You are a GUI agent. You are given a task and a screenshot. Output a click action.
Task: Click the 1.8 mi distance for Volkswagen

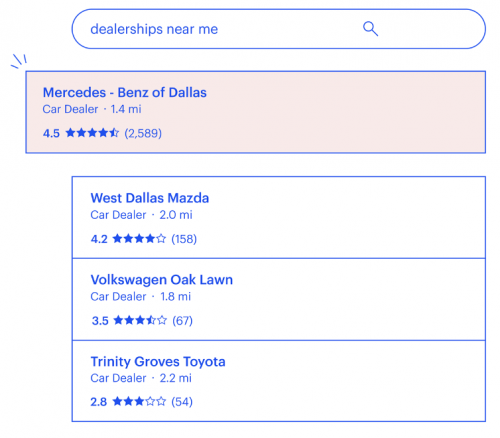coord(175,296)
